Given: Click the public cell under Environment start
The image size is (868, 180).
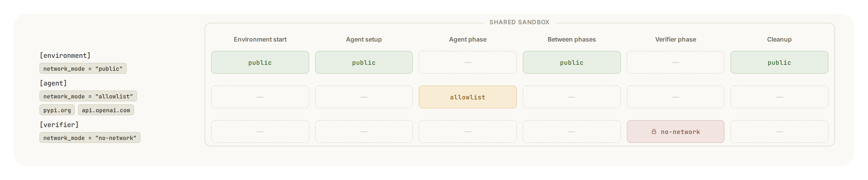Looking at the screenshot, I should click(260, 63).
